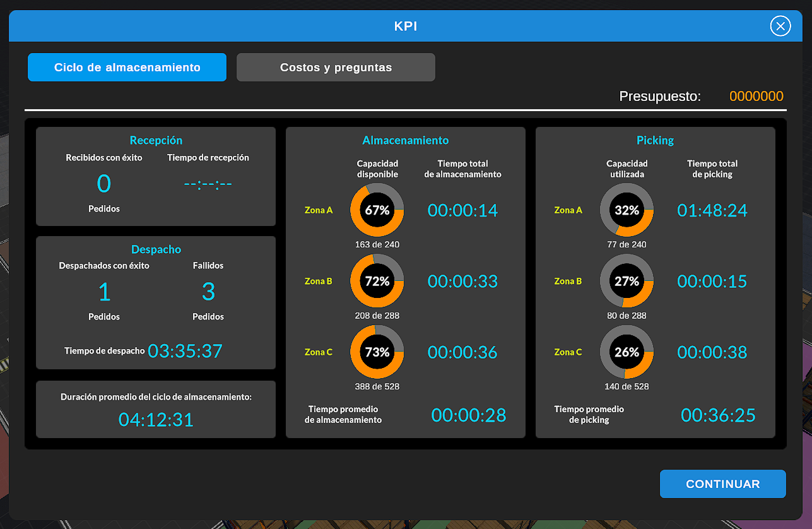Click the Recepción panel title

click(x=156, y=141)
